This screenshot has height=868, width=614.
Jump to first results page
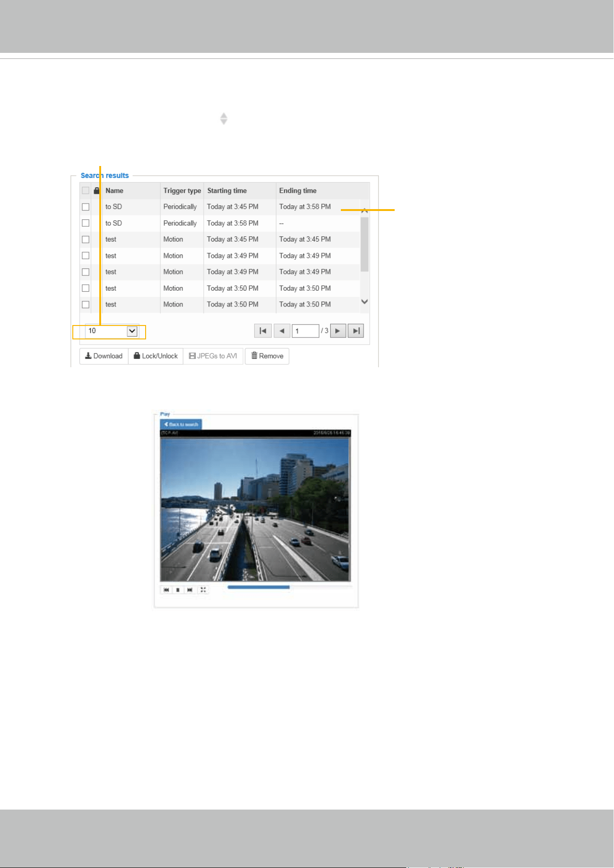click(x=263, y=331)
